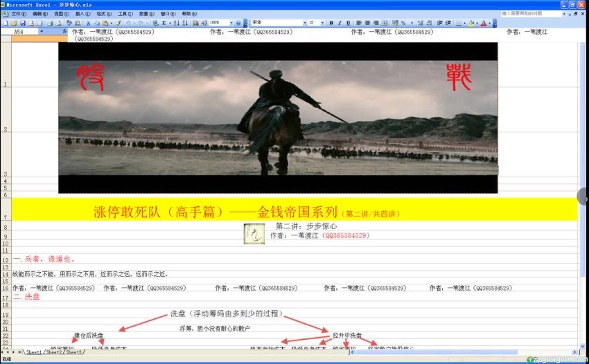Select the Sheet3 worksheet tab
Screen dimensions: 589x364
tap(74, 352)
